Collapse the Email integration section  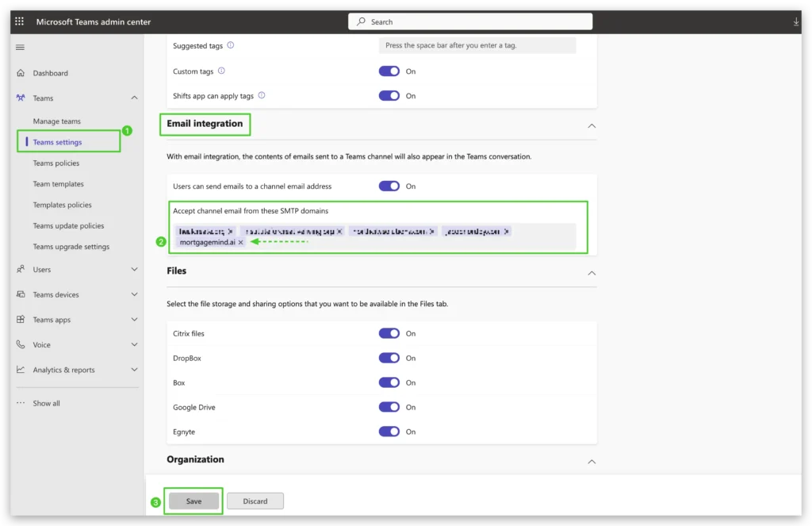[x=591, y=125]
